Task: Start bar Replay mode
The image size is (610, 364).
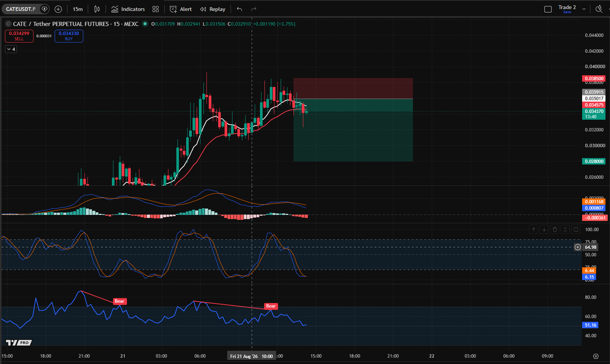Action: (213, 9)
